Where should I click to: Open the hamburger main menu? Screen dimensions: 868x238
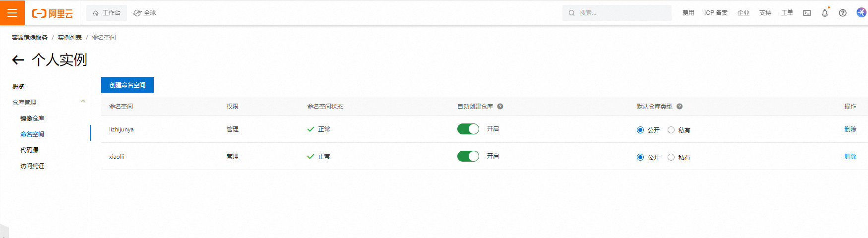tap(12, 13)
